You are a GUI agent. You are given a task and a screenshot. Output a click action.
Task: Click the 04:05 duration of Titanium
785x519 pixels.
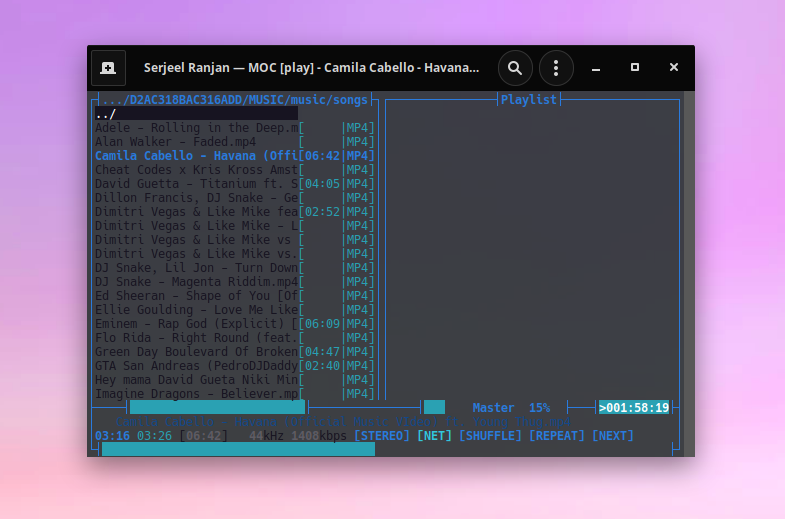point(322,184)
